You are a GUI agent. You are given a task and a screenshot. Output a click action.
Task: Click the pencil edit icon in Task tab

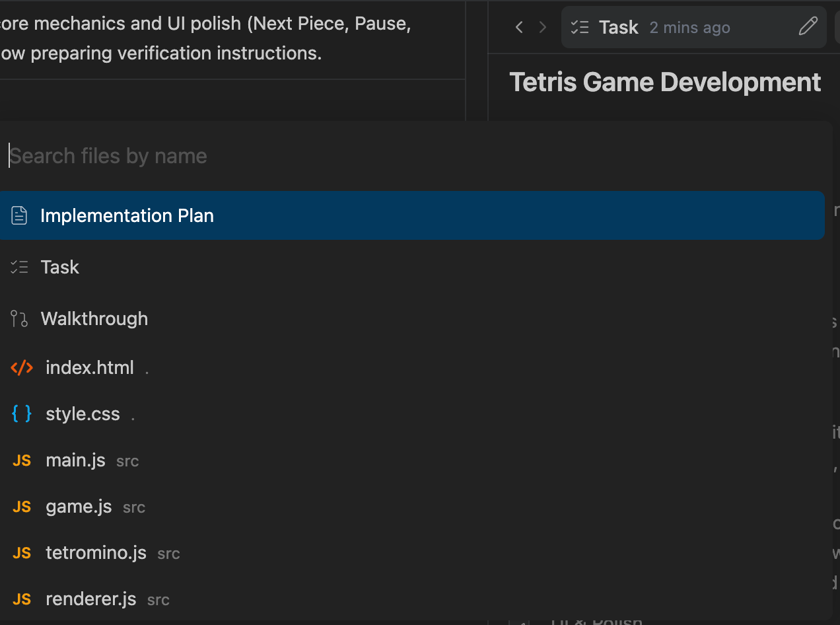pos(808,27)
